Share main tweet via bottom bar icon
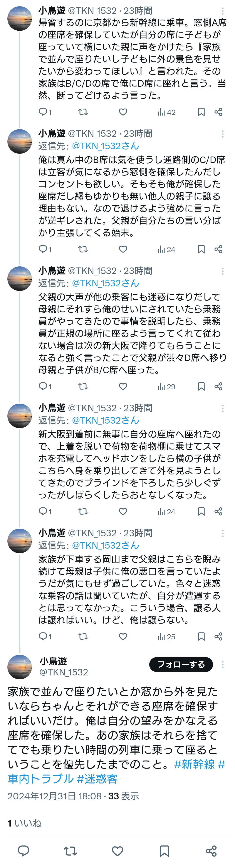This screenshot has height=868, width=235. [211, 851]
